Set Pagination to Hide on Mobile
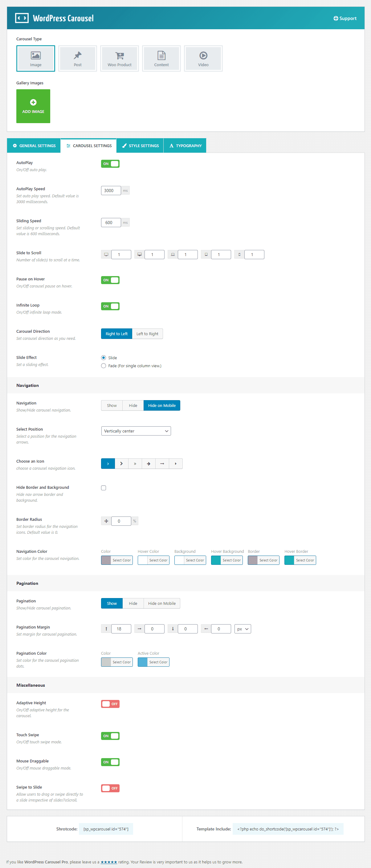Viewport: 371px width, 868px height. 162,603
